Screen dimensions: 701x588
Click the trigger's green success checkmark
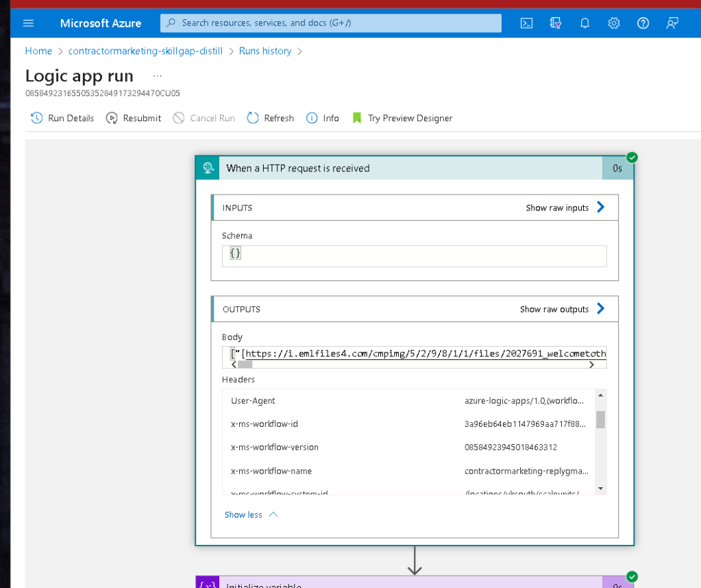632,158
